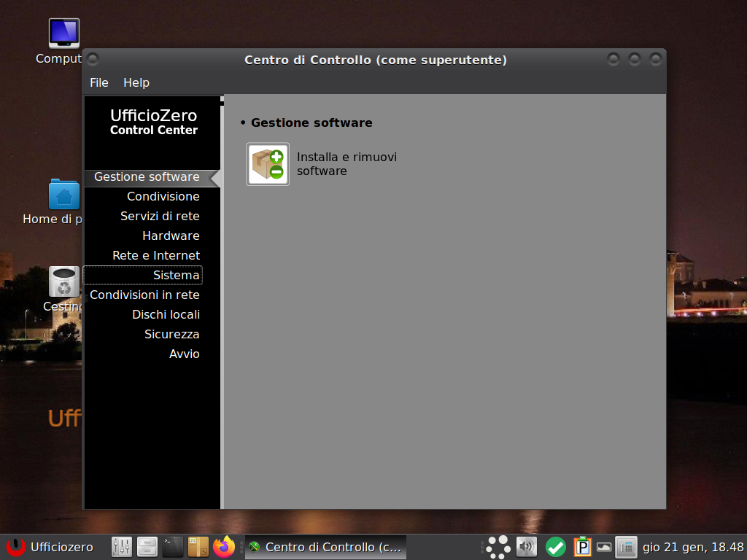Viewport: 747px width, 560px height.
Task: Open the package archive taskbar icon
Action: click(x=198, y=547)
